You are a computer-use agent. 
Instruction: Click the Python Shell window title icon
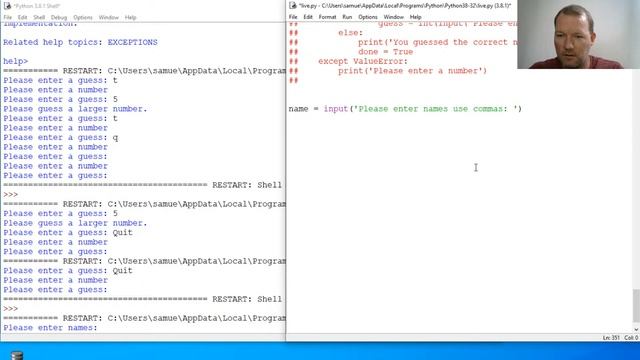pos(7,6)
